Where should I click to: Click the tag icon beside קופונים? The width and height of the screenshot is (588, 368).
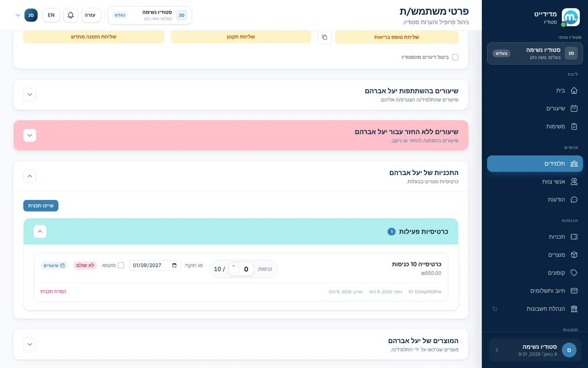574,273
